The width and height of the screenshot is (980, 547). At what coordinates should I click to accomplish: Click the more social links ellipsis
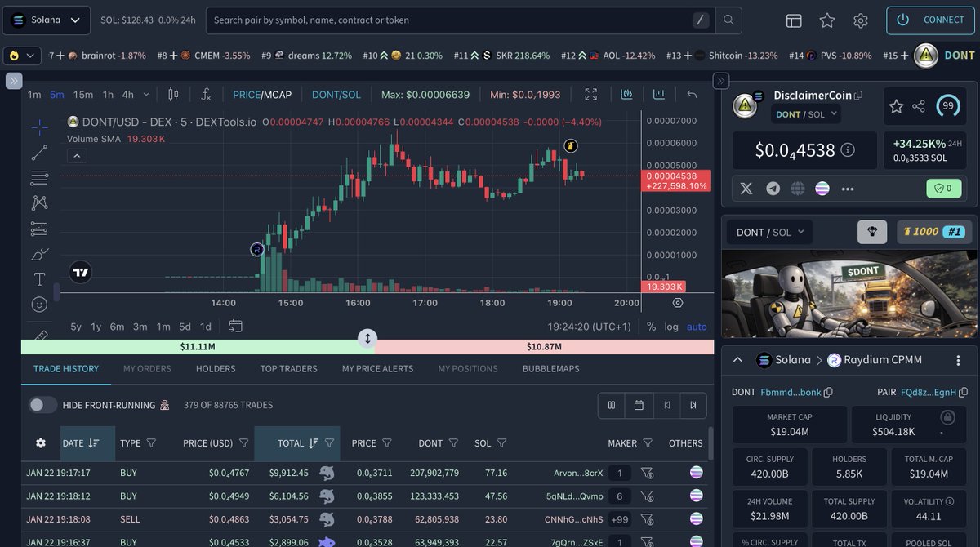click(x=848, y=189)
